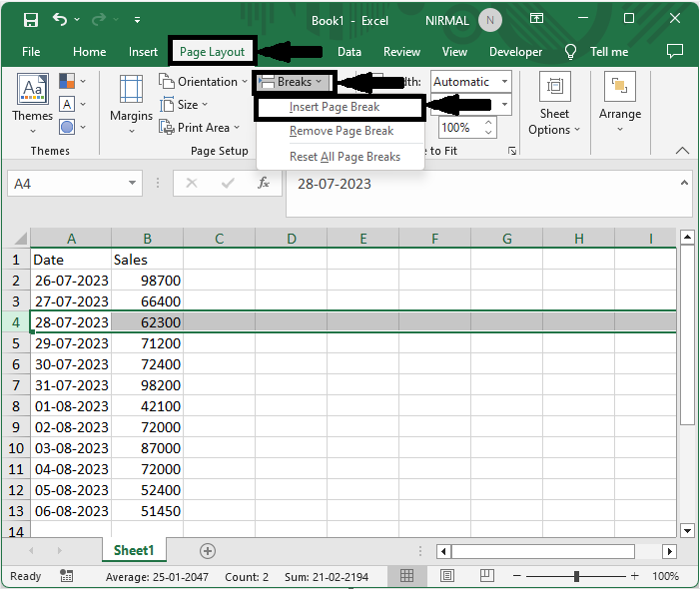
Task: Click vertical scrollbar up arrow
Action: point(687,237)
